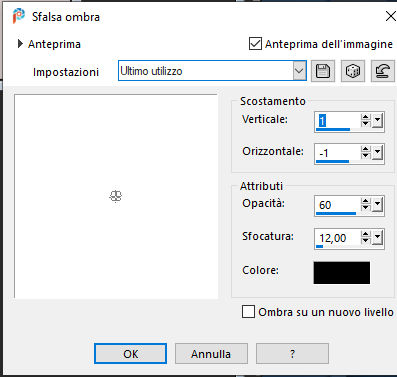Screen dimensions: 397x377
Task: Save the current preset with floppy icon
Action: click(323, 71)
